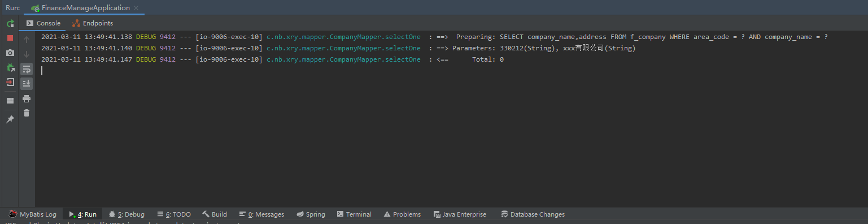Open the Problems tool window
Image resolution: width=868 pixels, height=224 pixels.
tap(402, 214)
